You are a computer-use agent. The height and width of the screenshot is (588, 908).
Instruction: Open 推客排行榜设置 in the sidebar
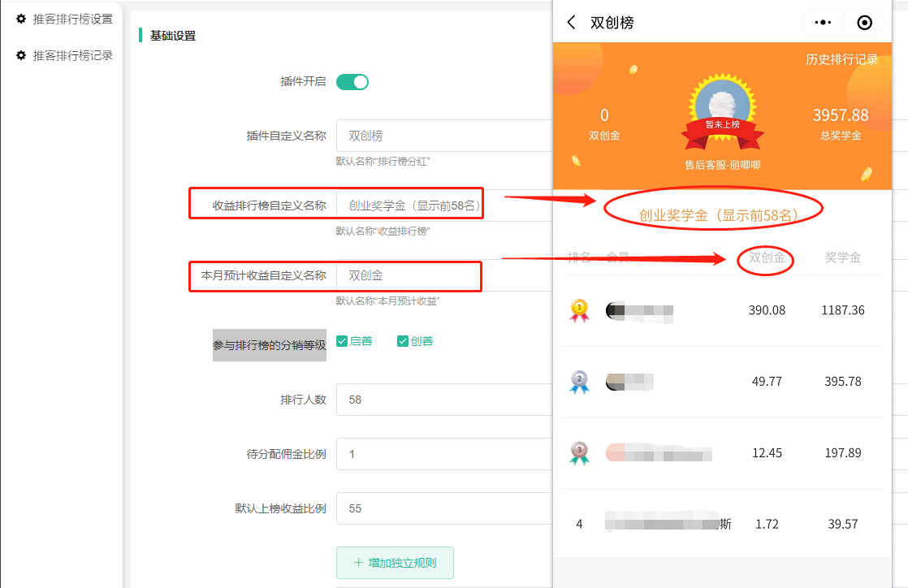pyautogui.click(x=71, y=19)
